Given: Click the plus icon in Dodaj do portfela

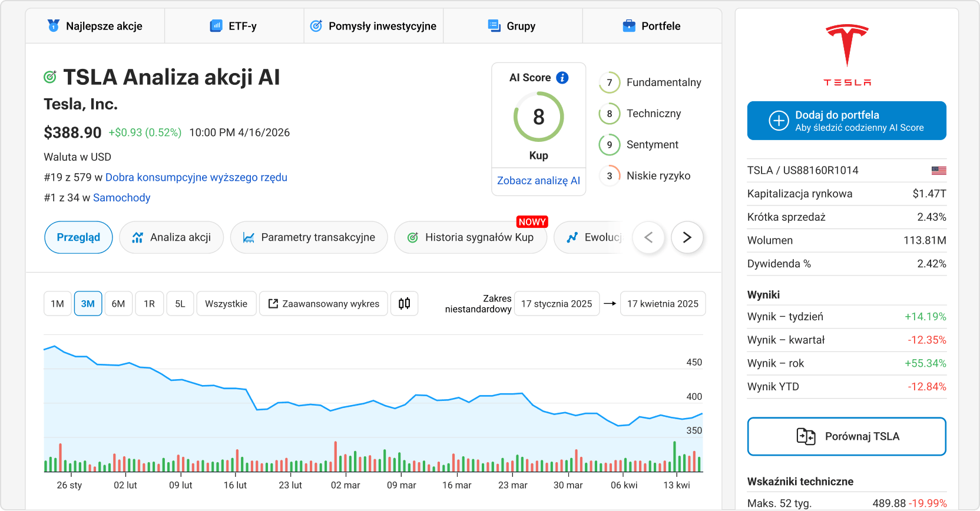Looking at the screenshot, I should pos(779,121).
